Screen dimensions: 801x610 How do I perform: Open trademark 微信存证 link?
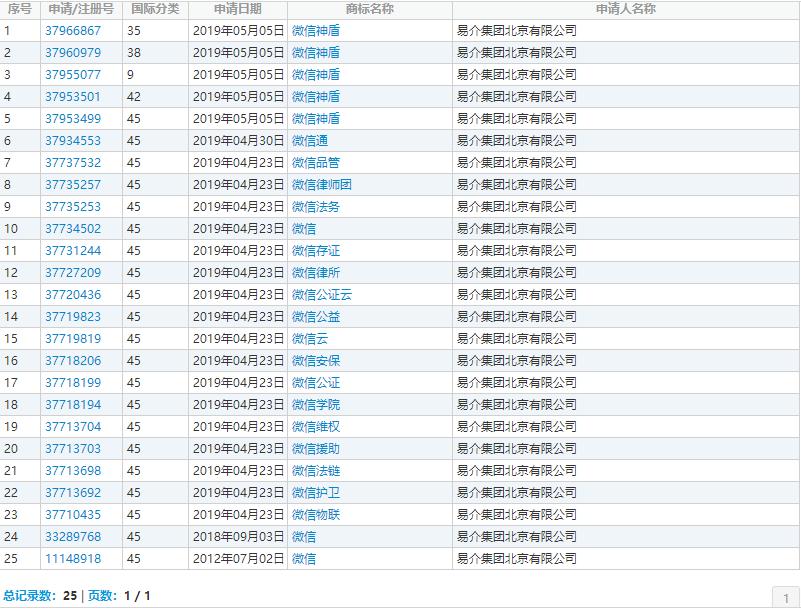(x=316, y=250)
